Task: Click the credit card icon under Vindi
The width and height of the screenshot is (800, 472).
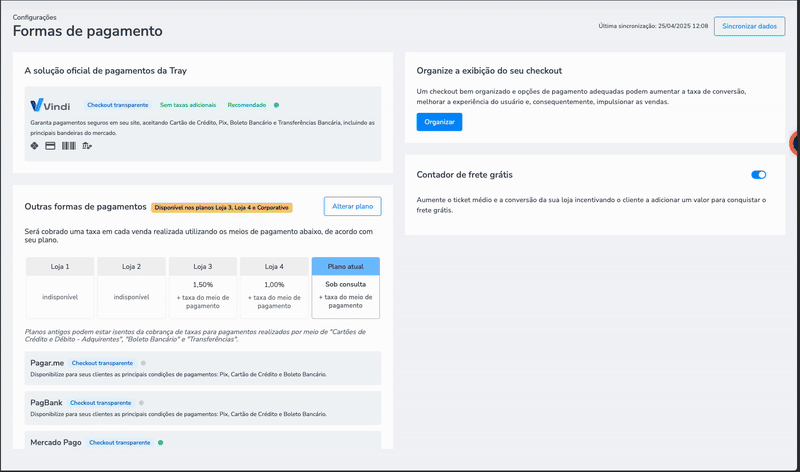Action: pos(50,146)
